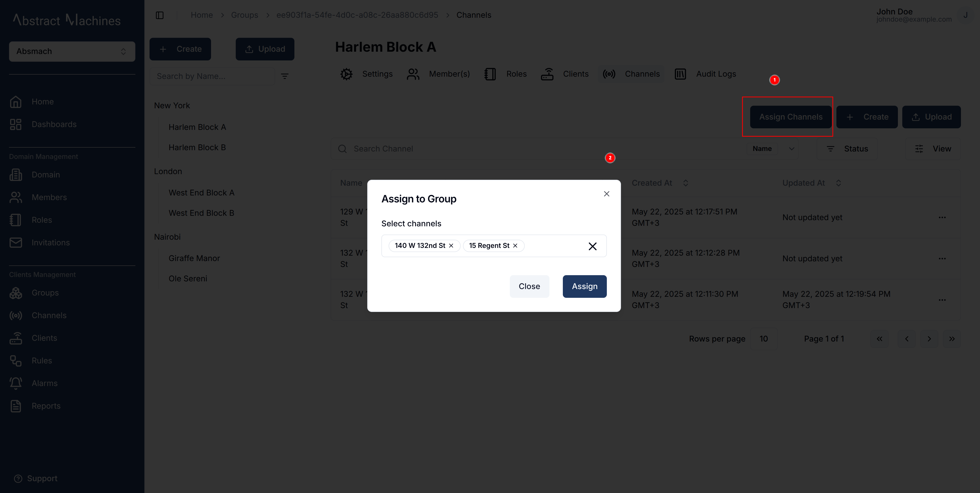
Task: Click the Close button in dialog
Action: (x=529, y=286)
